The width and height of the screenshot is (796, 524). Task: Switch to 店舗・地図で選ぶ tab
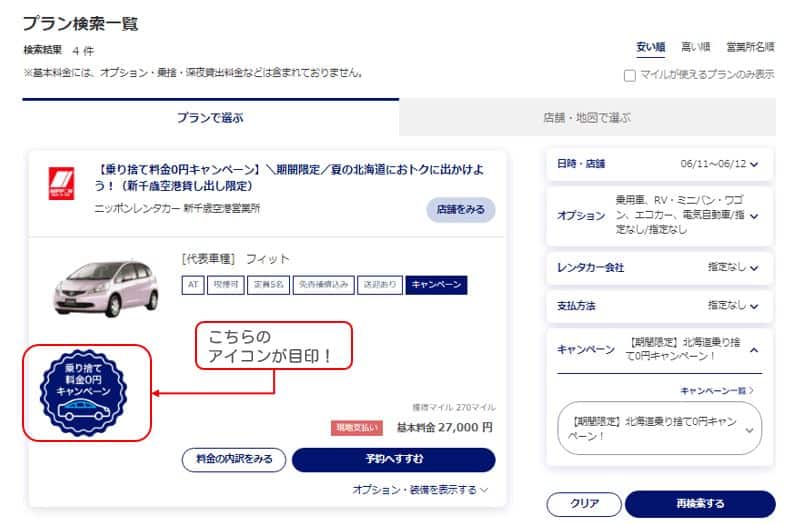click(x=587, y=118)
